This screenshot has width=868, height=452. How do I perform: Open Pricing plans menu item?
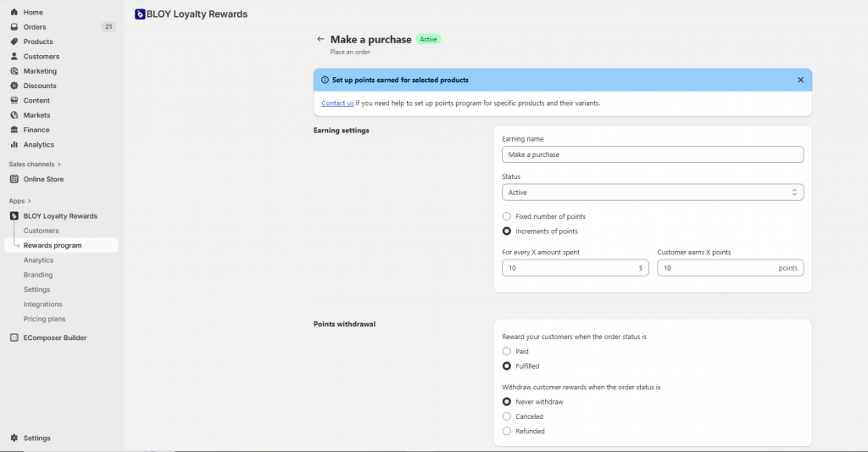[44, 319]
